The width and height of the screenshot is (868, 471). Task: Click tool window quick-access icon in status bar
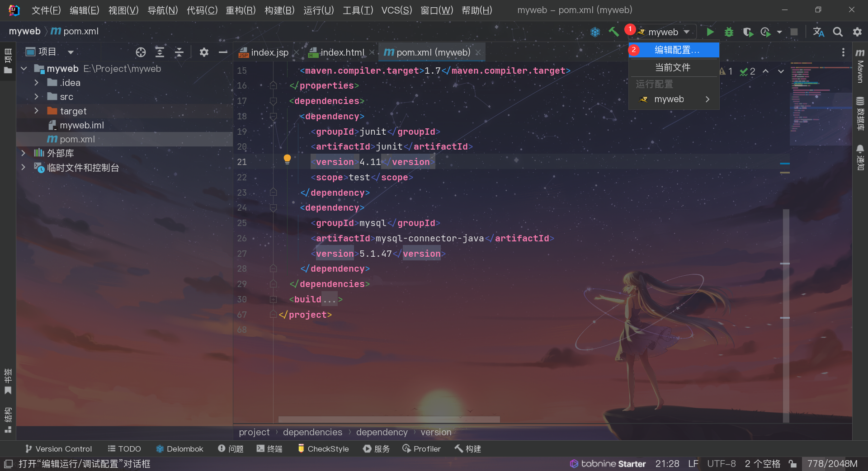[8, 464]
